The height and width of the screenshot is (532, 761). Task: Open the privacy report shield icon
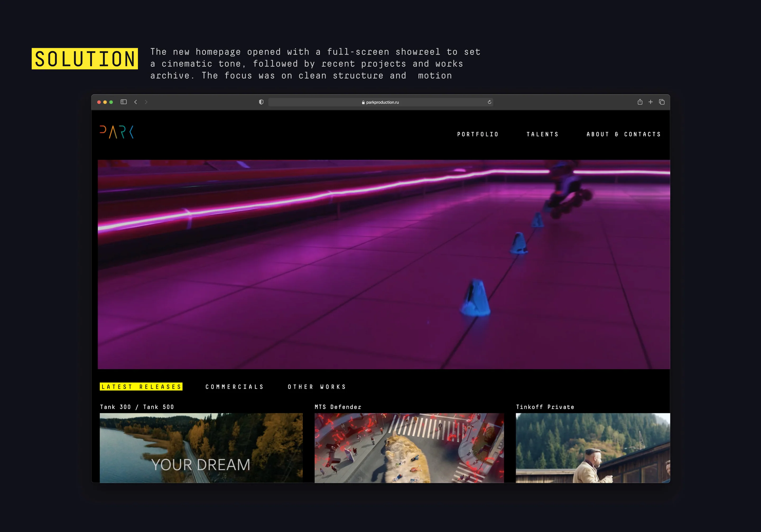click(261, 102)
